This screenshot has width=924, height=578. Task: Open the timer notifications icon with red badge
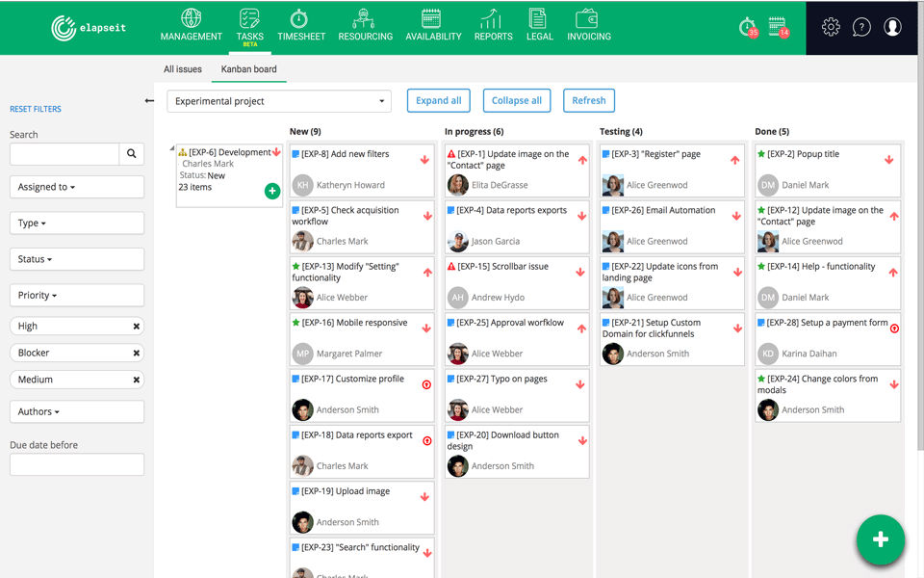click(749, 27)
